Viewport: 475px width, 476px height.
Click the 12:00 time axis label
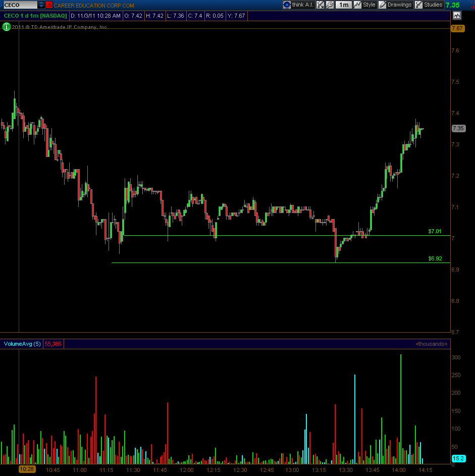(x=187, y=470)
